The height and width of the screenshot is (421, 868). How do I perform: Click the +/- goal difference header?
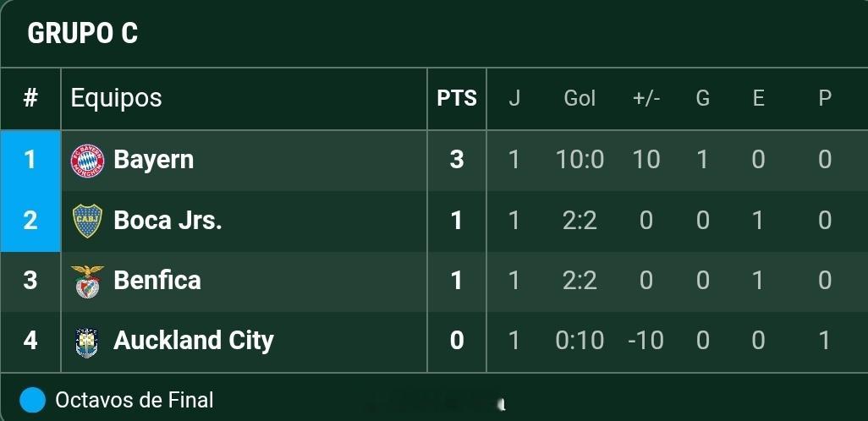(646, 98)
